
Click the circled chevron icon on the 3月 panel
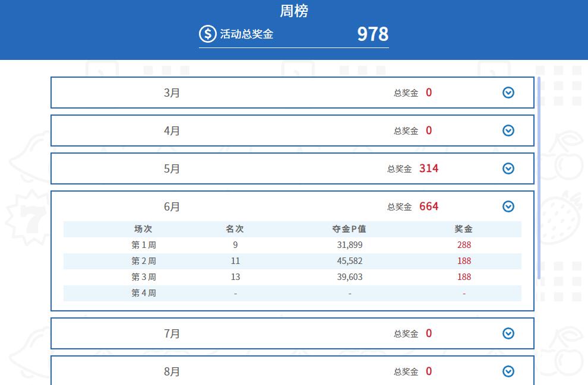point(508,93)
